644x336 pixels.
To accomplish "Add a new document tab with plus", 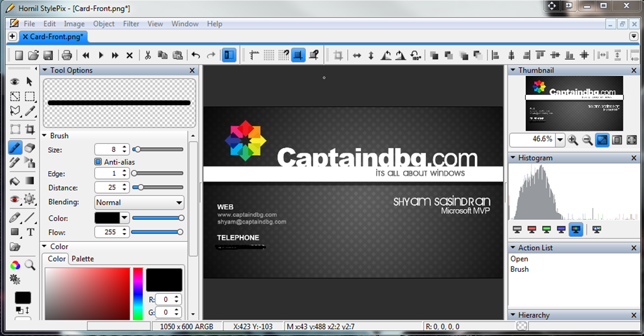I will point(13,36).
